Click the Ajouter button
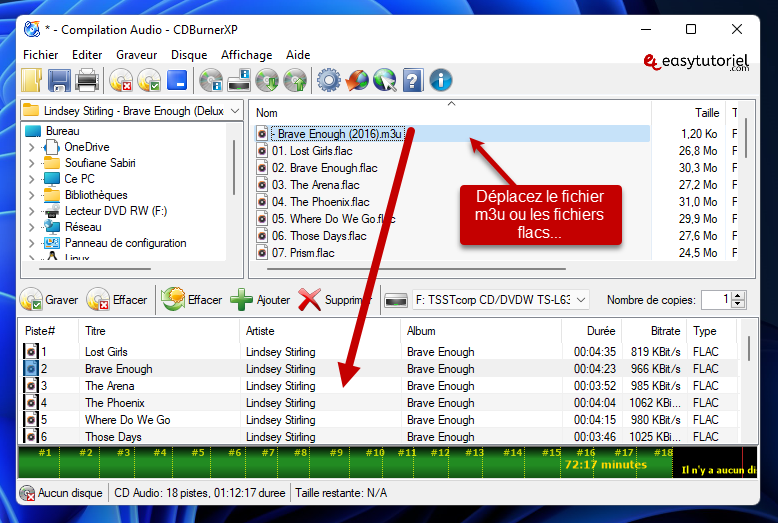 click(x=260, y=300)
